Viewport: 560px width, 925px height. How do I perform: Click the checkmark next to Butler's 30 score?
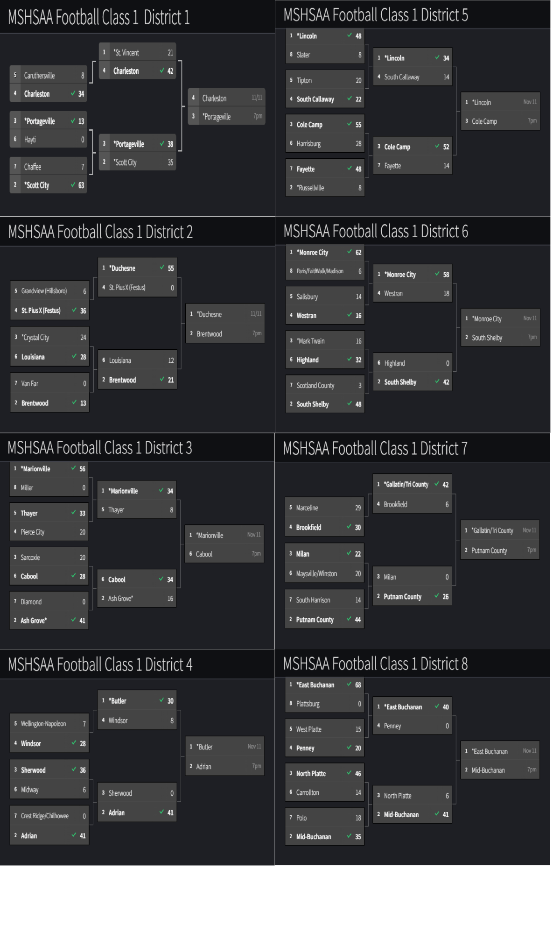[x=161, y=700]
